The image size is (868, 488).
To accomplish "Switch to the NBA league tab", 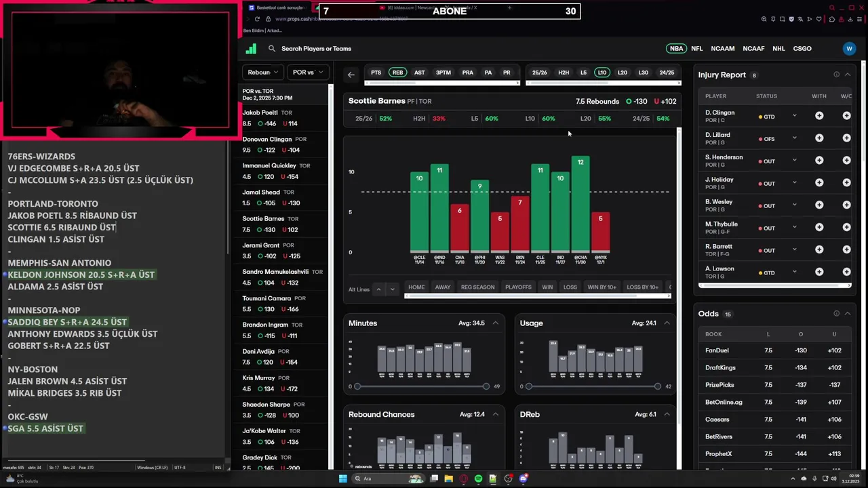I will [x=676, y=49].
